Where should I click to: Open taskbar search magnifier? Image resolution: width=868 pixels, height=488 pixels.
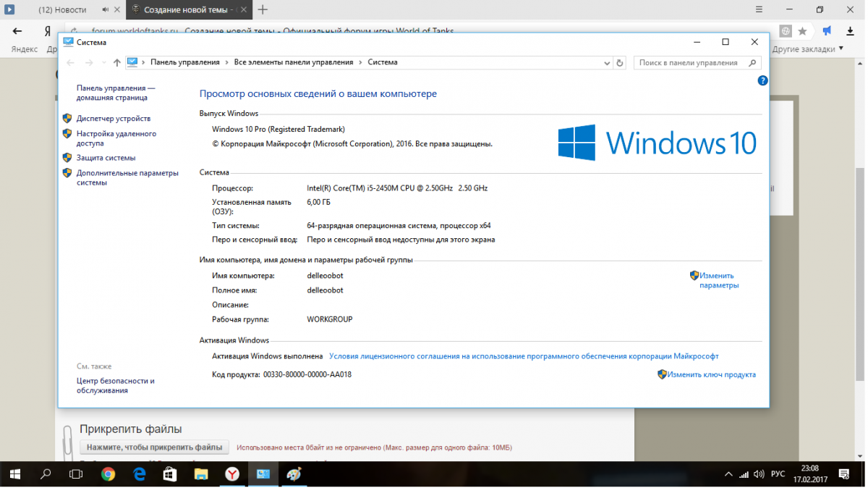[x=46, y=474]
